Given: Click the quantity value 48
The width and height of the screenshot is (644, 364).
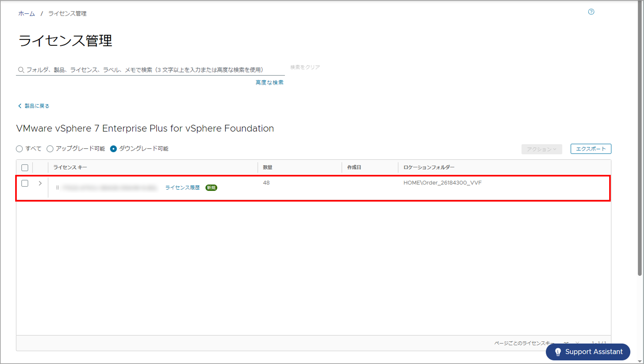Looking at the screenshot, I should 266,183.
